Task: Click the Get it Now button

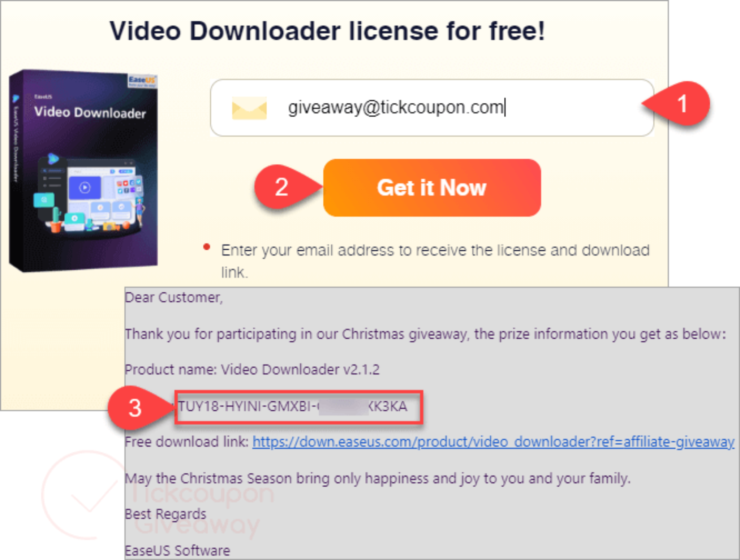Action: click(432, 188)
